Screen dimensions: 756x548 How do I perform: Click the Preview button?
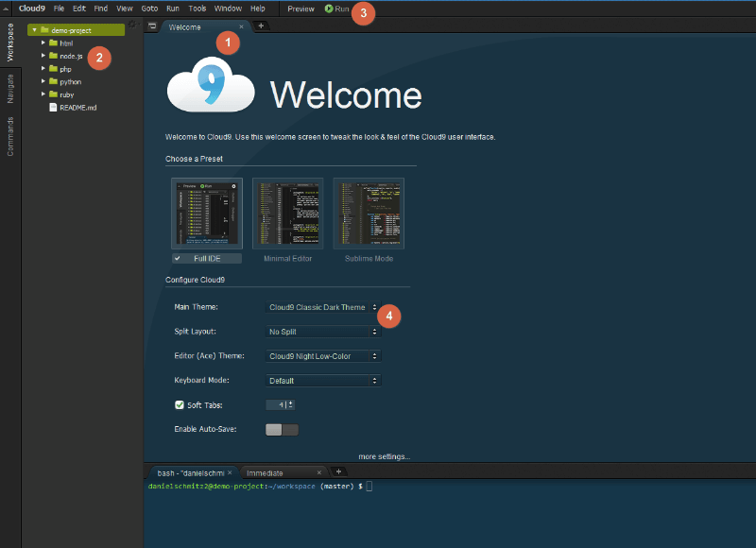pos(301,9)
